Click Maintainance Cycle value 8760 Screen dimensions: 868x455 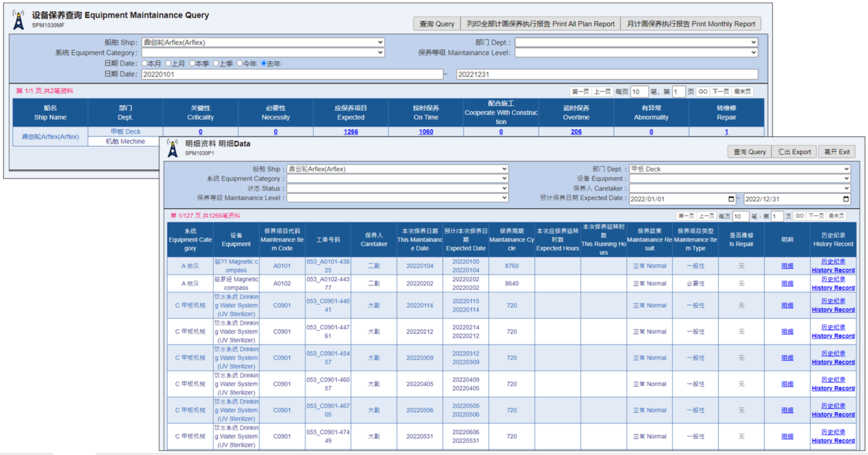pos(512,266)
